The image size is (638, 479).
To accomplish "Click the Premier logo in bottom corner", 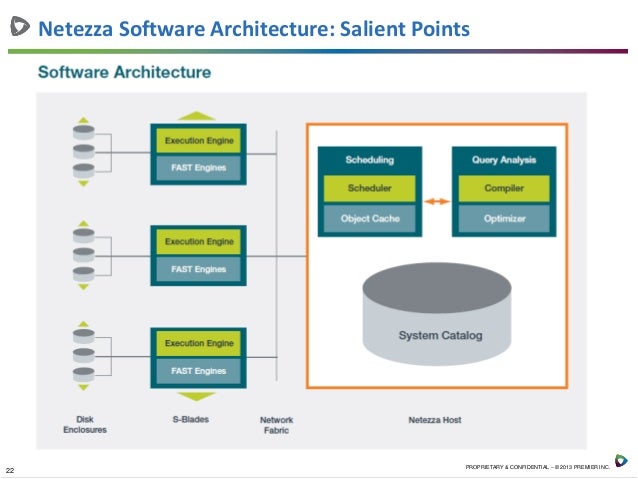I will pyautogui.click(x=621, y=460).
